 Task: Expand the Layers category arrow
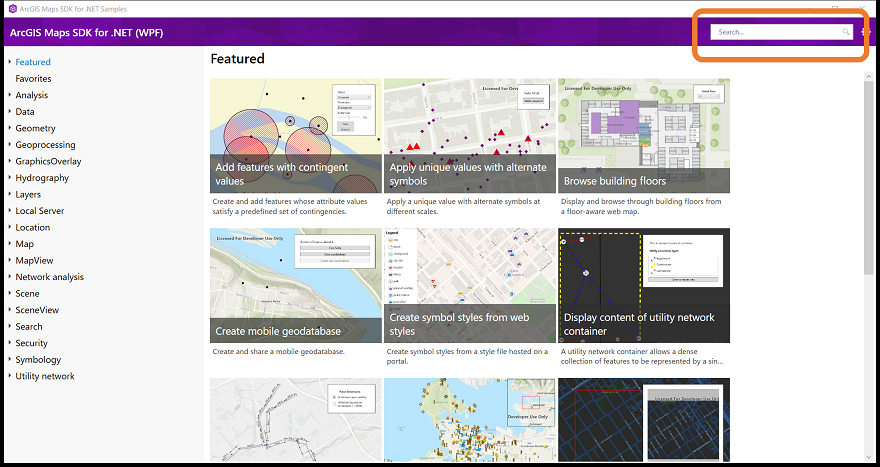[10, 194]
